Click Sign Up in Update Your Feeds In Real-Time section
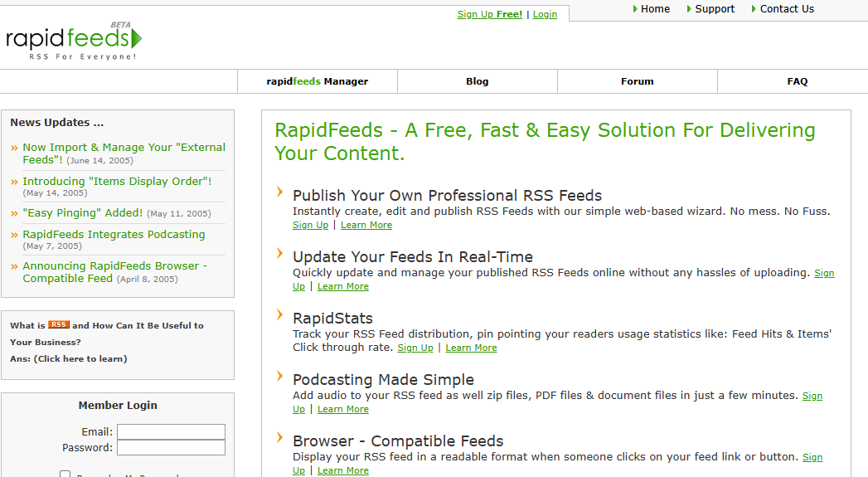The height and width of the screenshot is (477, 868). [x=824, y=273]
